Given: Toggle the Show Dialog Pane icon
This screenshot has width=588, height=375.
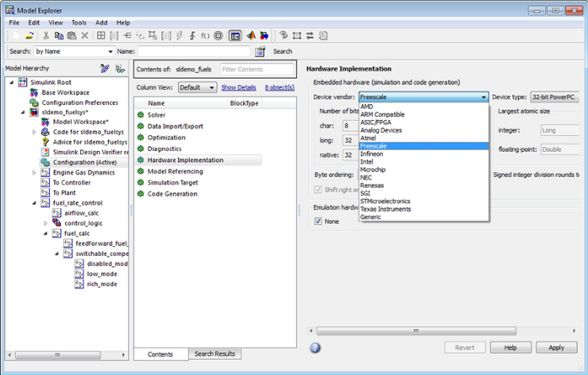Looking at the screenshot, I should tap(235, 36).
